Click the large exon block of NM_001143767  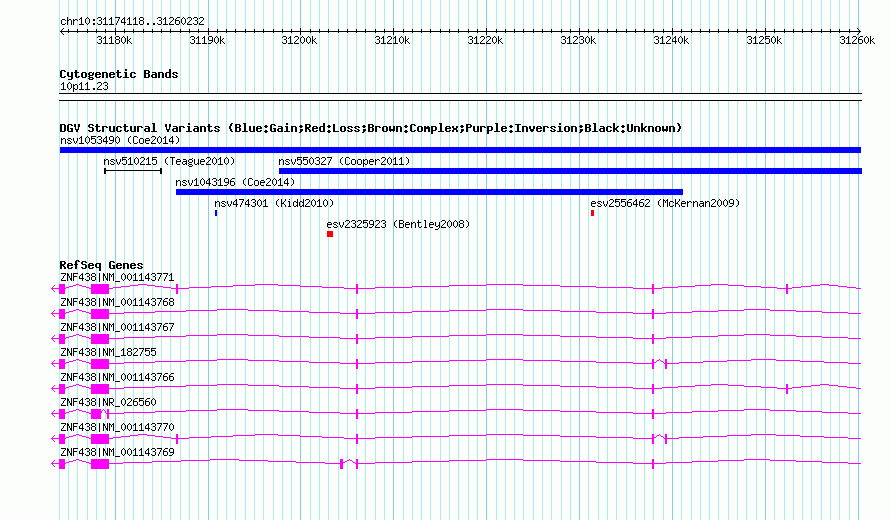pyautogui.click(x=100, y=339)
